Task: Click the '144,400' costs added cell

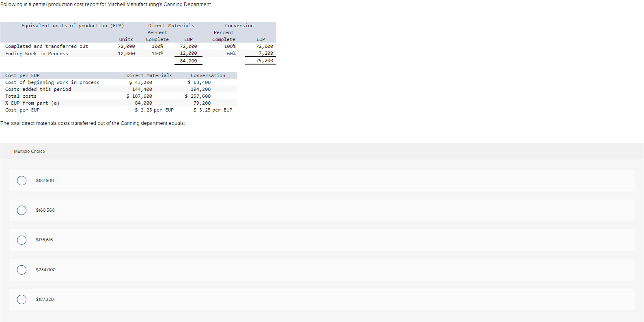Action: point(142,89)
